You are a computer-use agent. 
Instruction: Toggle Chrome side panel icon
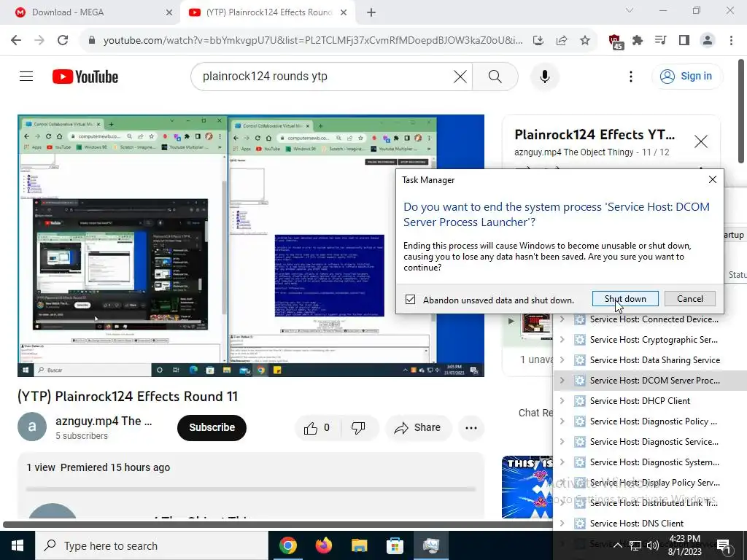pos(684,41)
